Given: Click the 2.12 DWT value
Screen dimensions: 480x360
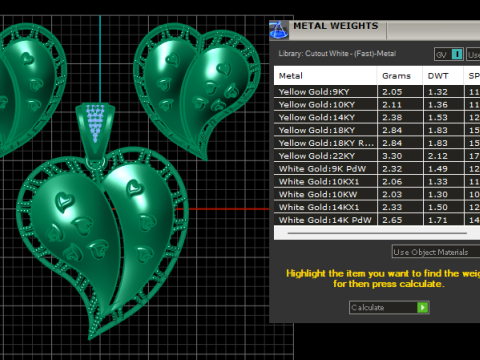Looking at the screenshot, I should tap(438, 156).
